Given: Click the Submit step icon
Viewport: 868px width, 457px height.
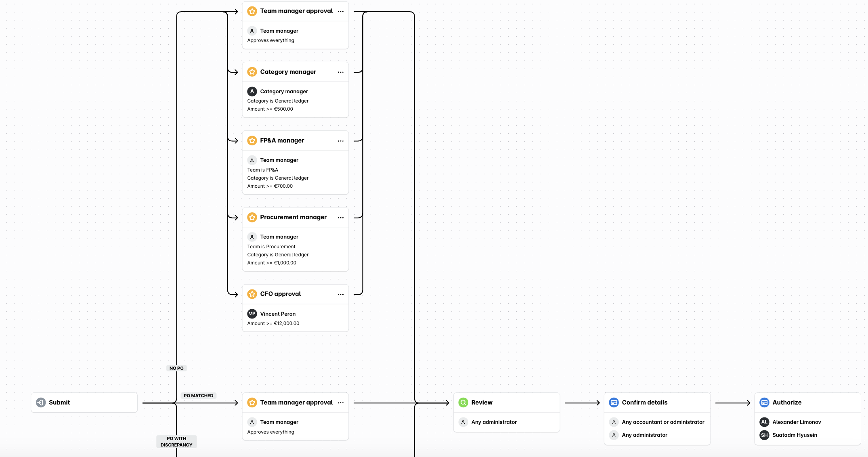Looking at the screenshot, I should click(x=41, y=402).
